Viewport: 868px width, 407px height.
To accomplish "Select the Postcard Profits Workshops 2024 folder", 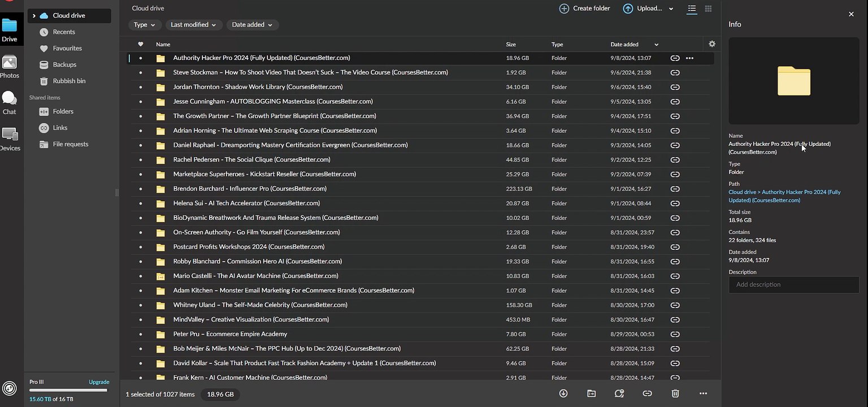I will click(x=249, y=247).
